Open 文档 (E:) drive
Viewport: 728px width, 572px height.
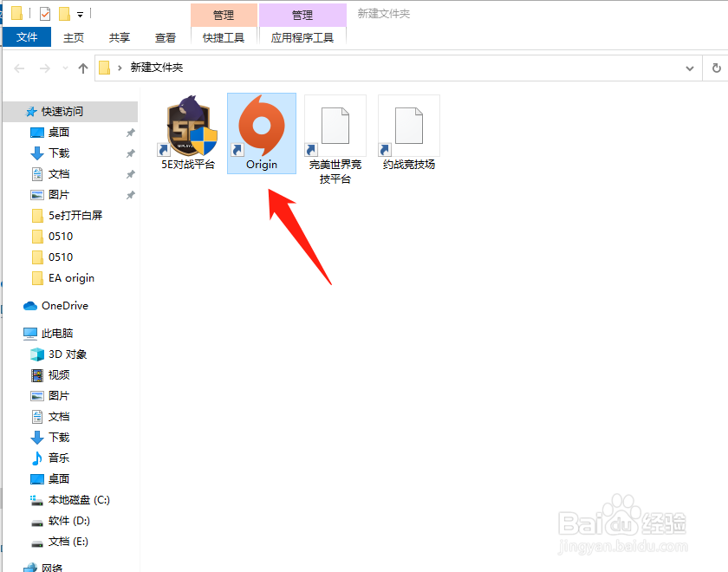coord(70,542)
